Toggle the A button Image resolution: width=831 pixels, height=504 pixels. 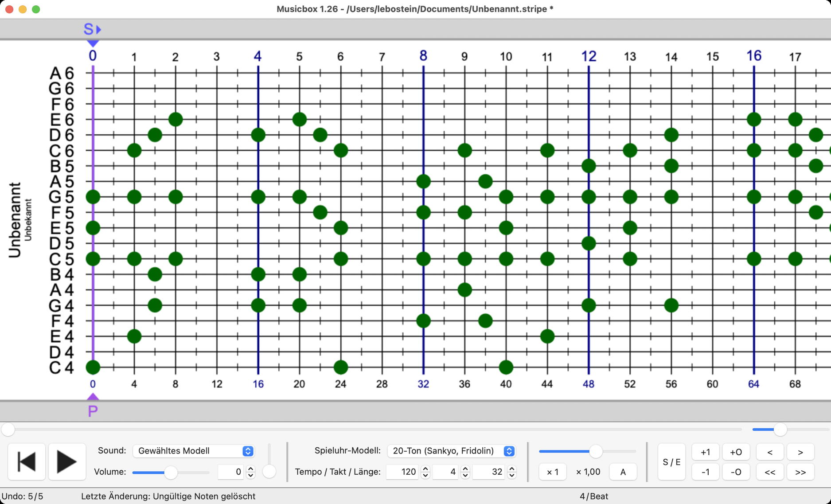[x=623, y=472]
